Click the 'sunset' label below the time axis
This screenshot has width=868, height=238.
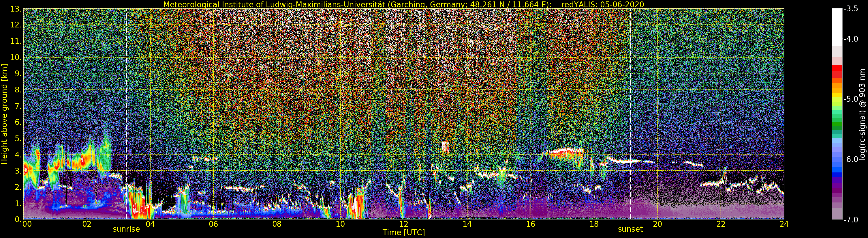[630, 229]
